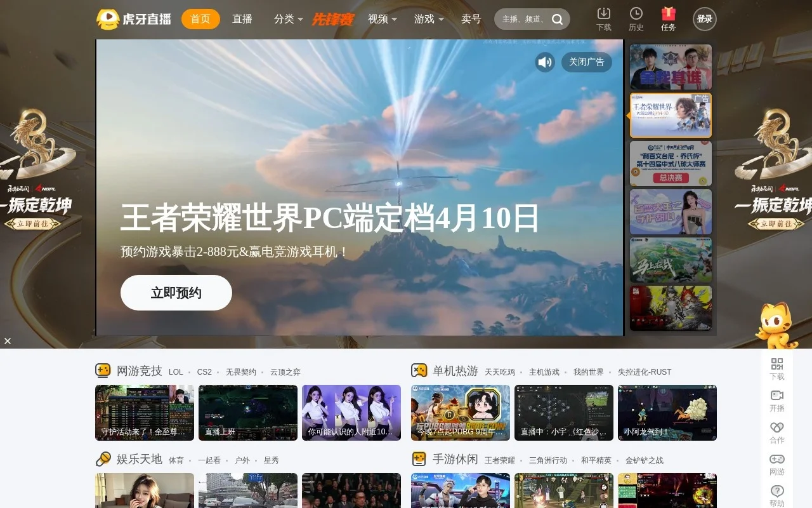Dismiss the left banner with the × mark
812x508 pixels.
8,341
